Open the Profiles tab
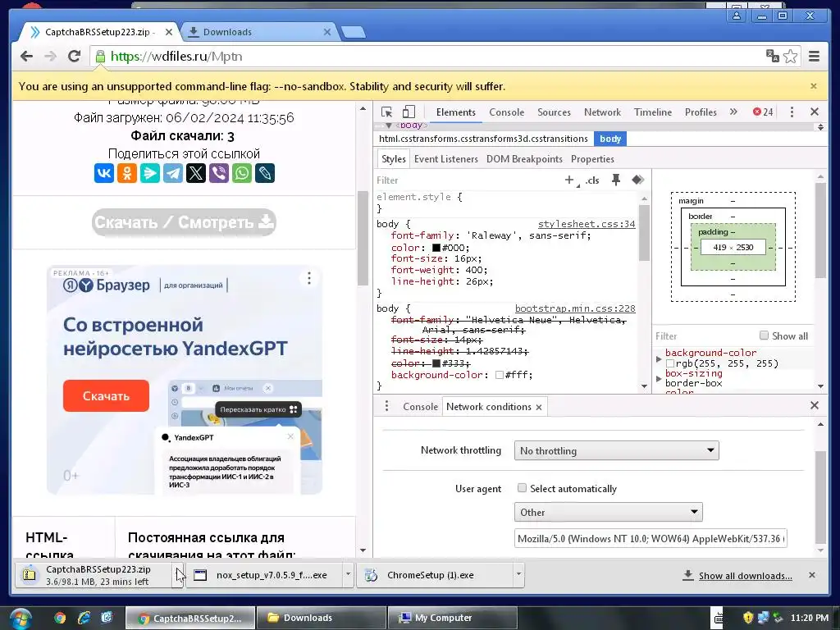The image size is (840, 630). [x=701, y=112]
